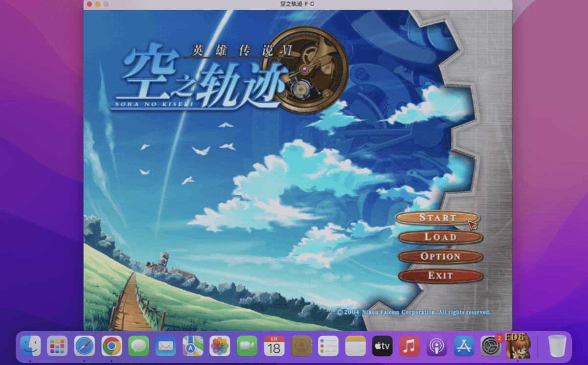The height and width of the screenshot is (365, 588).
Task: Minimize the 空之轨迹 FC window
Action: point(97,4)
